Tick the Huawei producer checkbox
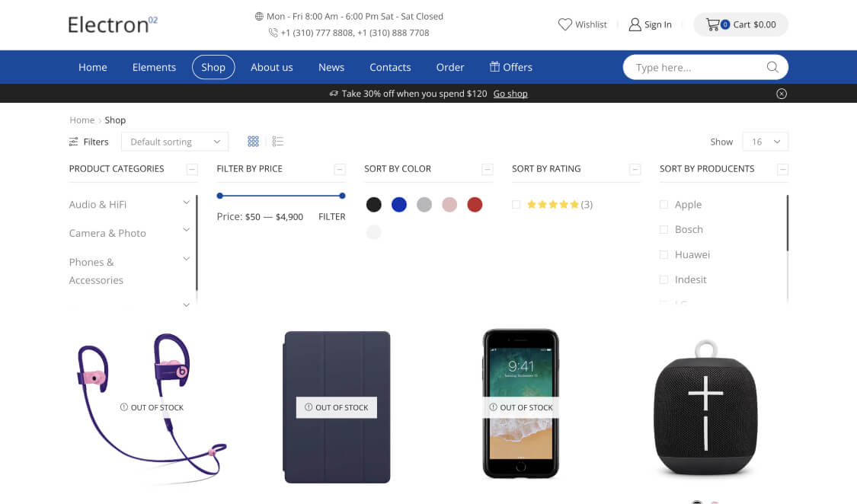This screenshot has width=857, height=504. (x=664, y=254)
